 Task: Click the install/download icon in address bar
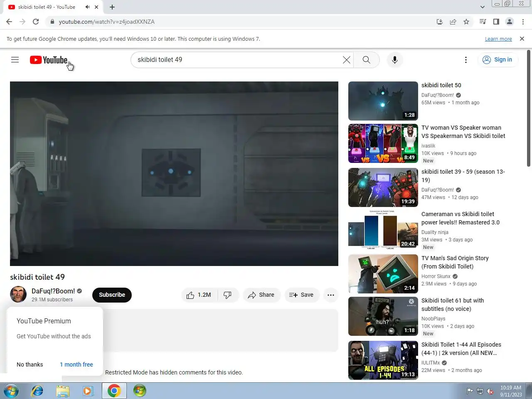[x=440, y=22]
